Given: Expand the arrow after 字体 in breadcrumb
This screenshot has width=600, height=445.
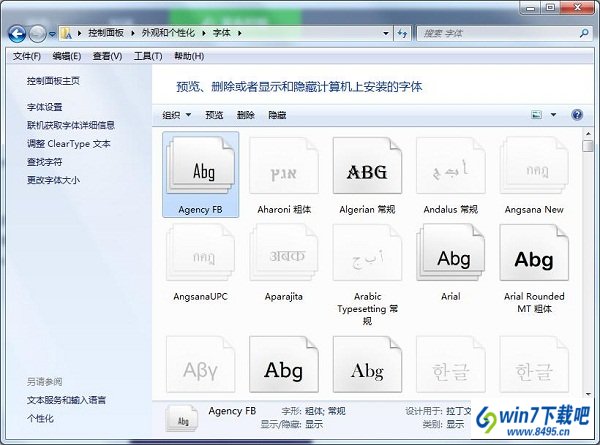Looking at the screenshot, I should (239, 33).
